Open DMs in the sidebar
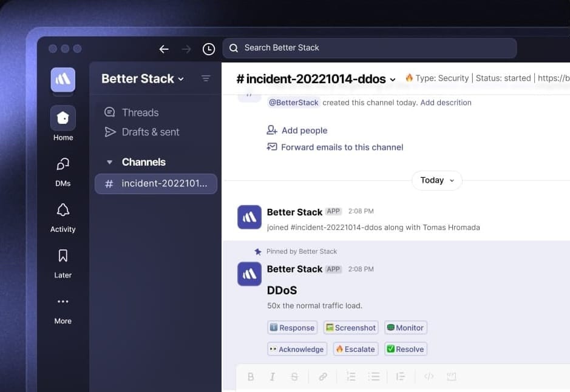Viewport: 570px width, 392px height. click(63, 172)
